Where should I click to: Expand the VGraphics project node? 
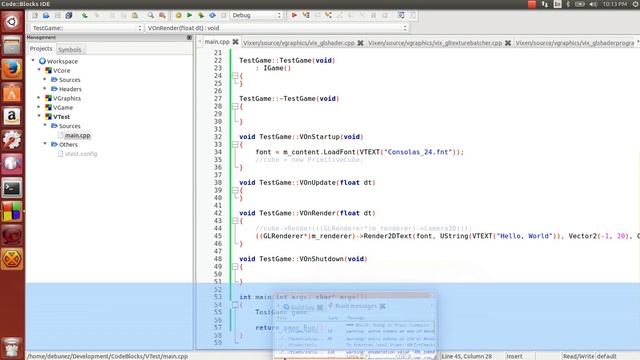pyautogui.click(x=39, y=98)
